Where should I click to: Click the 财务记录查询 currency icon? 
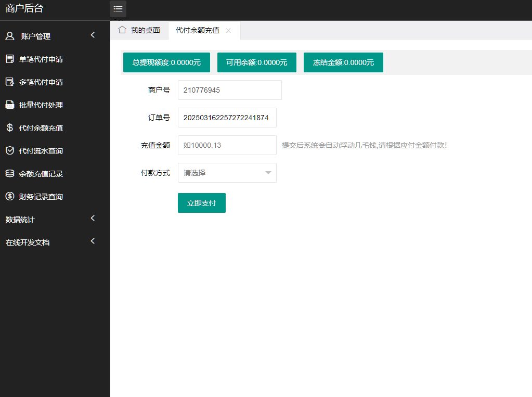(9, 197)
